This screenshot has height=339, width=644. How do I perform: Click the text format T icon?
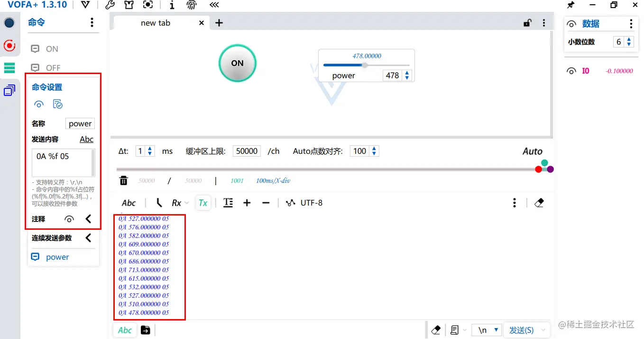[228, 203]
